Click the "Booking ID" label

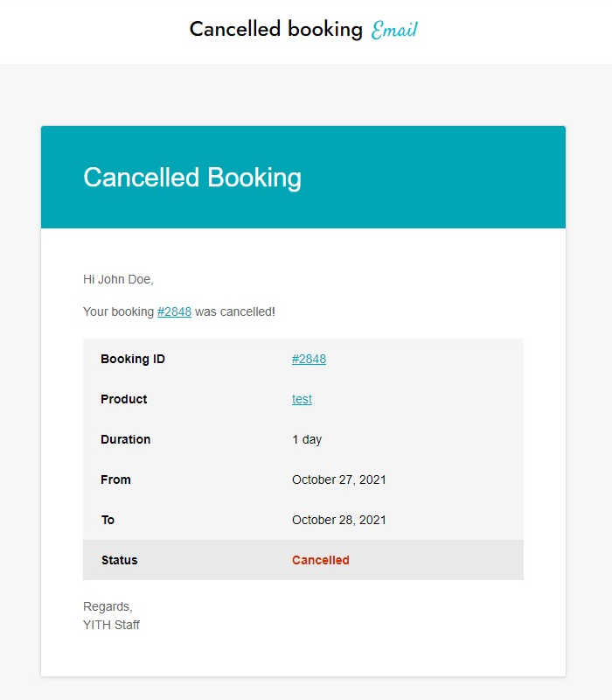pyautogui.click(x=133, y=359)
